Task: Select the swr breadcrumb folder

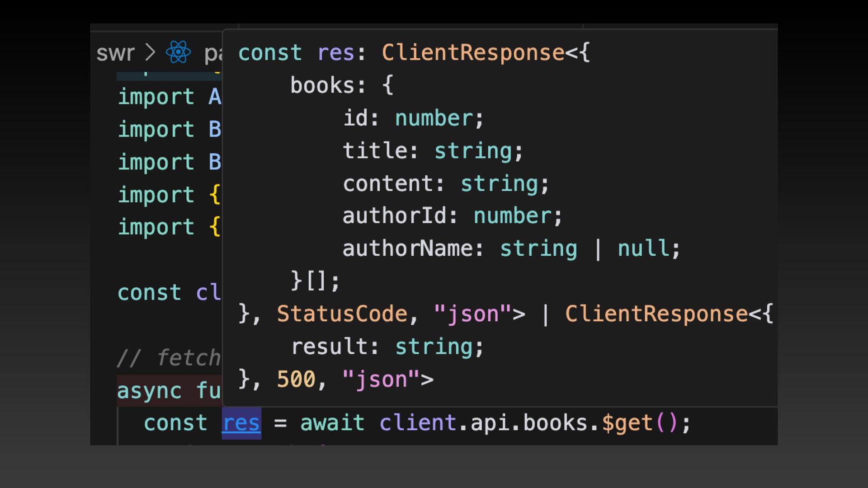Action: tap(115, 53)
